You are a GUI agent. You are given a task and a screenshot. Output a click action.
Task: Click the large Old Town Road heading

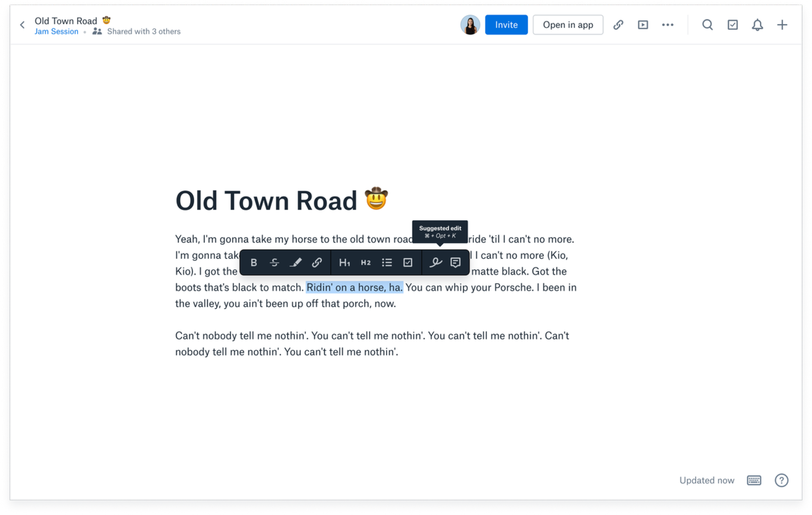pyautogui.click(x=266, y=201)
